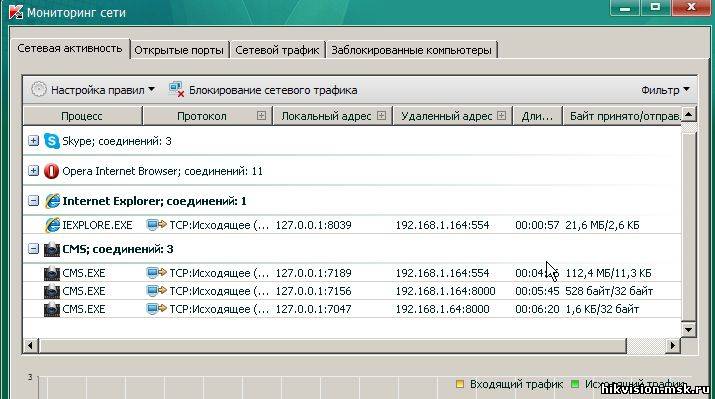Image resolution: width=715 pixels, height=399 pixels.
Task: Click the horizontal scrollbar right arrow
Action: (x=673, y=345)
